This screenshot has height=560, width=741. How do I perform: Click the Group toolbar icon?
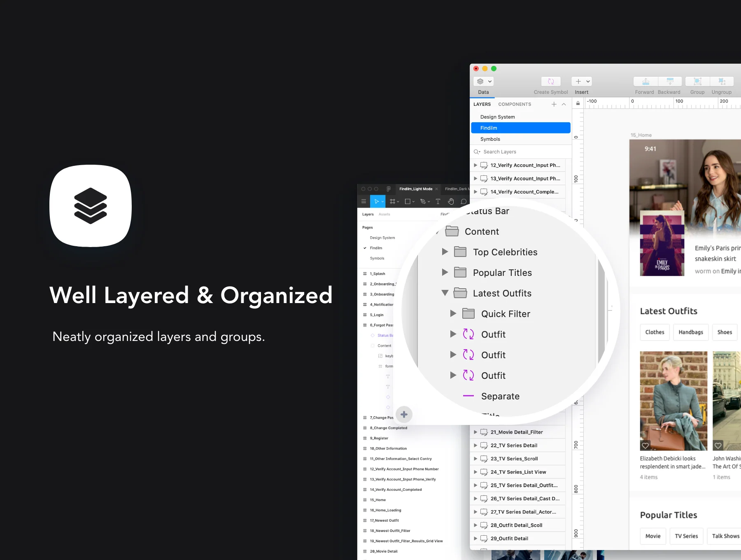tap(697, 82)
